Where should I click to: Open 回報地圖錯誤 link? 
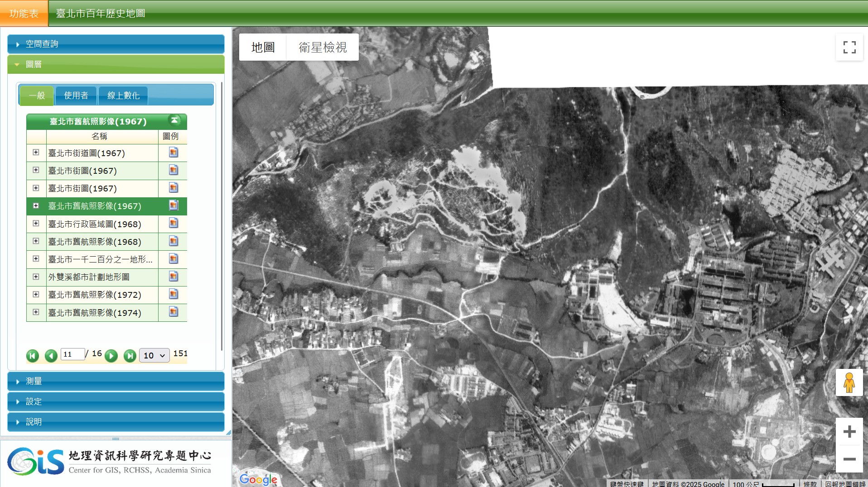tap(845, 484)
